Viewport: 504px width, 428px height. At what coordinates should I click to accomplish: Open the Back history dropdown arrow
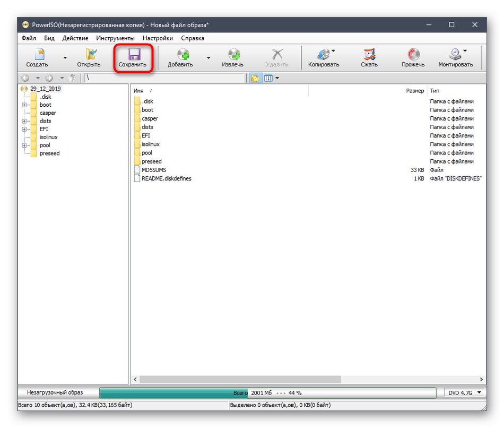(x=38, y=78)
